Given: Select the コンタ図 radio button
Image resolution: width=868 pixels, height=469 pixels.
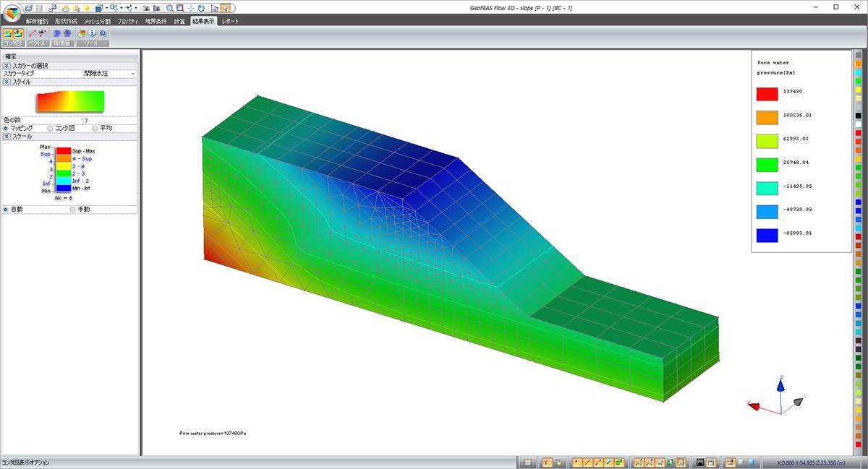Looking at the screenshot, I should tap(50, 128).
